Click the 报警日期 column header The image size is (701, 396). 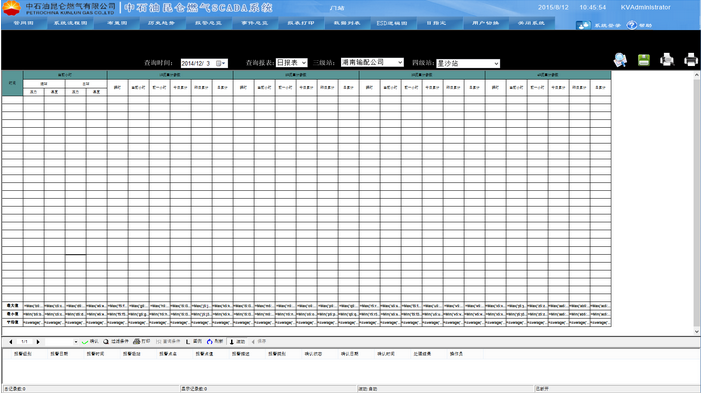tap(59, 354)
